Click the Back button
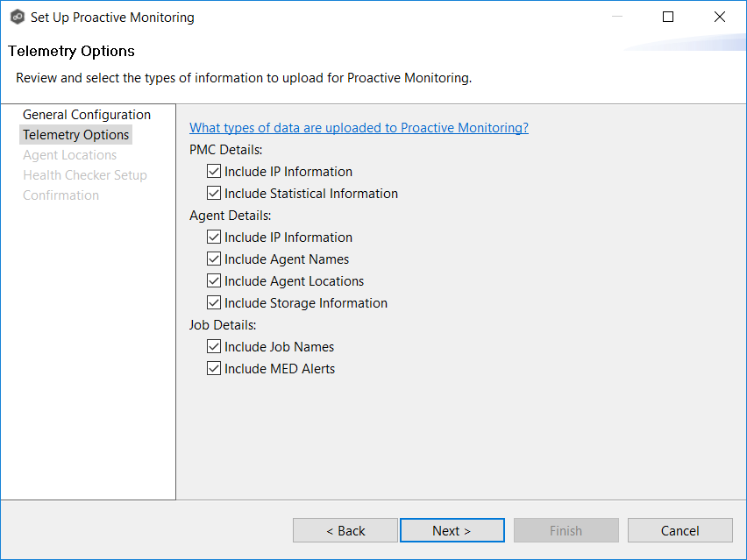Screen dimensions: 747x560 point(345,530)
